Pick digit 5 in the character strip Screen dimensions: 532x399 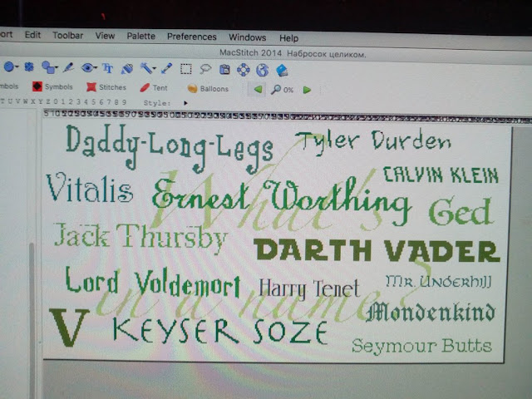coord(94,101)
